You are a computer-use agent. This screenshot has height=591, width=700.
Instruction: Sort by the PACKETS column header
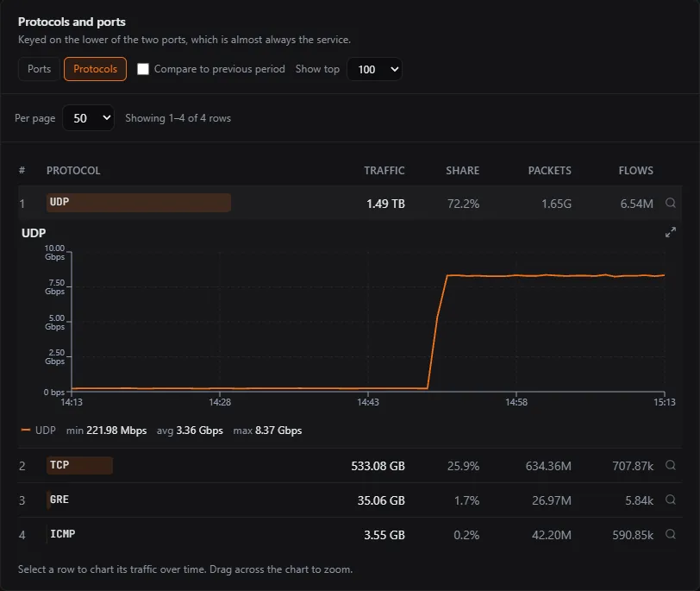[549, 171]
